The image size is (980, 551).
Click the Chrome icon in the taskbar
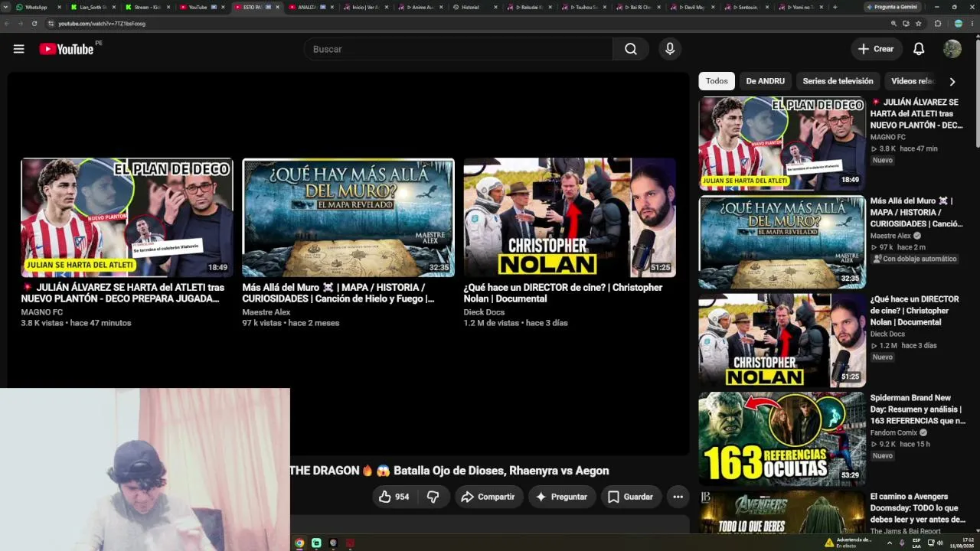[x=299, y=543]
